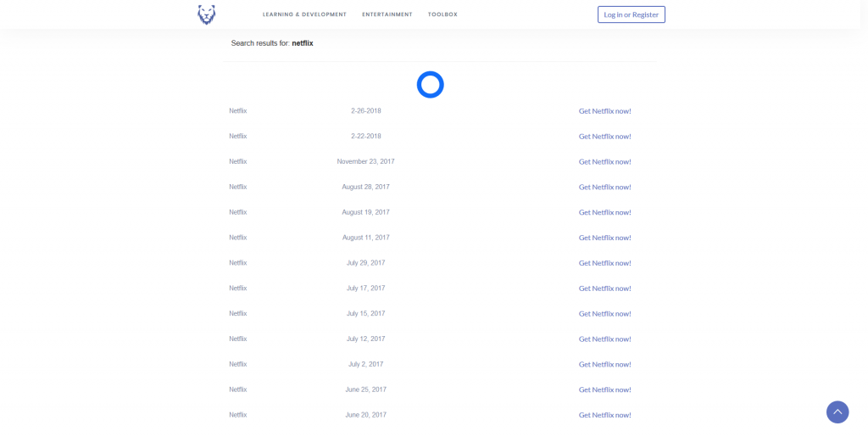Click Get Netflix now! for August 11, 2017
This screenshot has width=868, height=437.
[x=604, y=238]
